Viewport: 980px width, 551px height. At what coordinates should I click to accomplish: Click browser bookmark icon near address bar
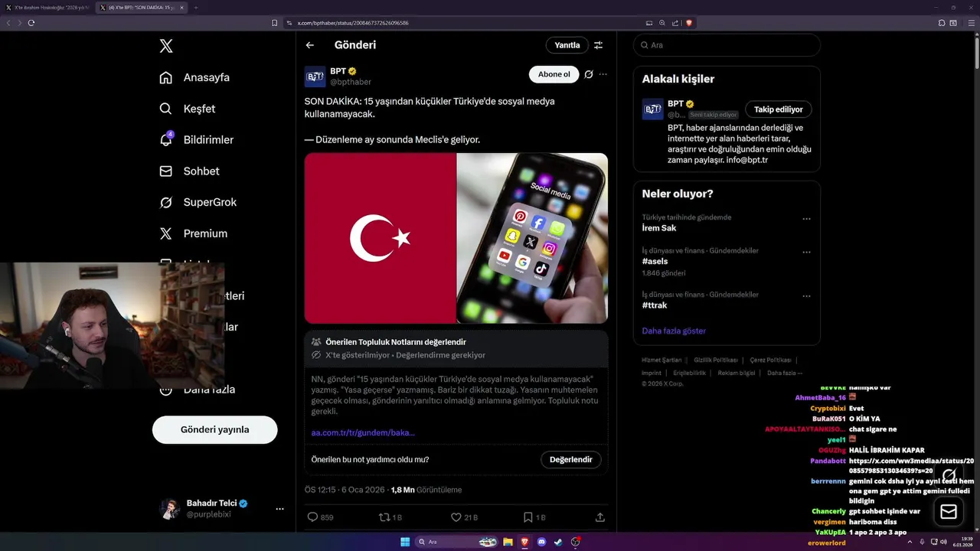[x=275, y=23]
